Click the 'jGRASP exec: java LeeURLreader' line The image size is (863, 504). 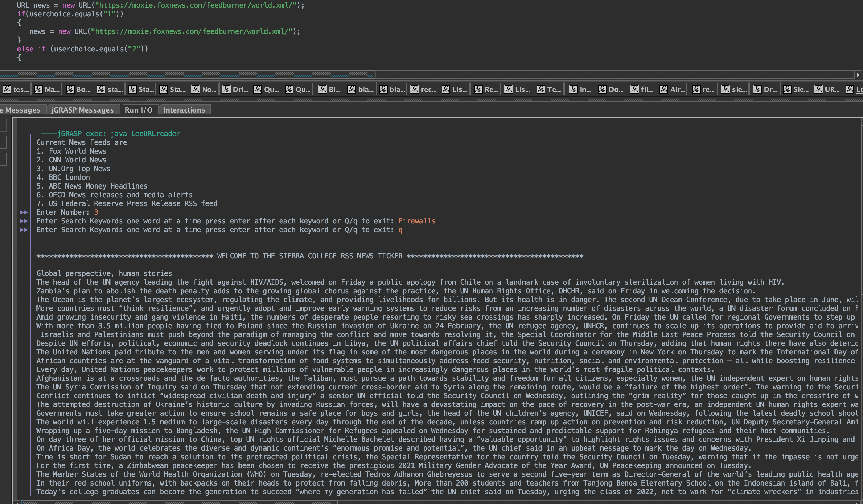(x=110, y=134)
